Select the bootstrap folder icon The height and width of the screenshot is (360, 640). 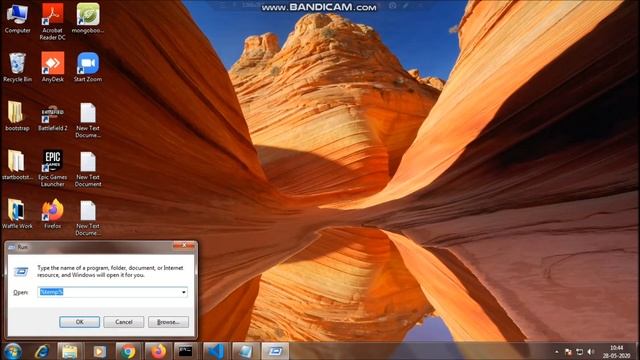17,116
